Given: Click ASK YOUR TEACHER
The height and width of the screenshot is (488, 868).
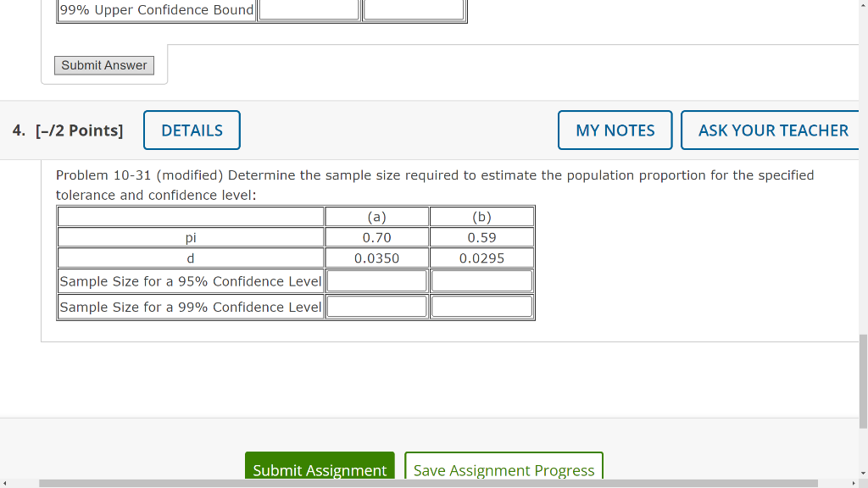Looking at the screenshot, I should pos(773,130).
